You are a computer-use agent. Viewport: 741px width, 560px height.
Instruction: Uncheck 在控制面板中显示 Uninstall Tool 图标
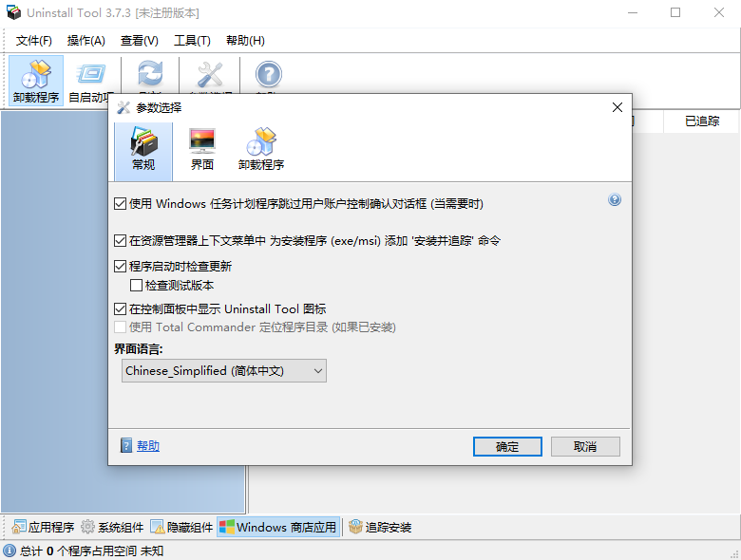coord(121,309)
